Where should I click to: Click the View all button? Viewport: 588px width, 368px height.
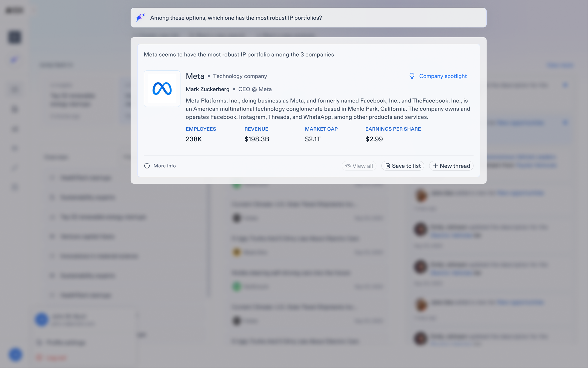click(359, 166)
